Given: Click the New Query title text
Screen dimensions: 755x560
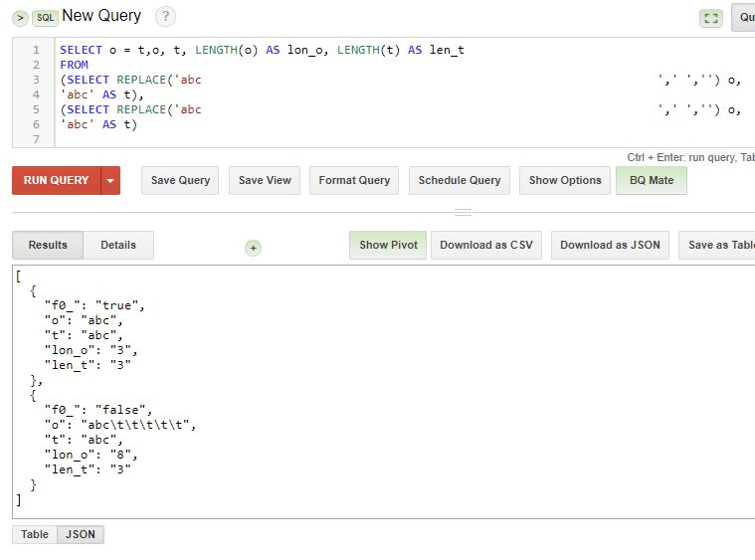Looking at the screenshot, I should click(101, 15).
